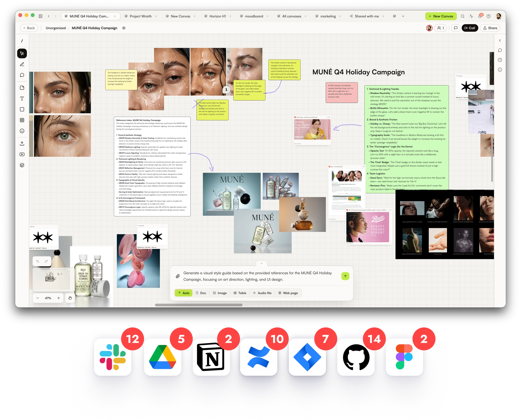The width and height of the screenshot is (521, 420).
Task: Undo the last canvas action
Action: [37, 261]
